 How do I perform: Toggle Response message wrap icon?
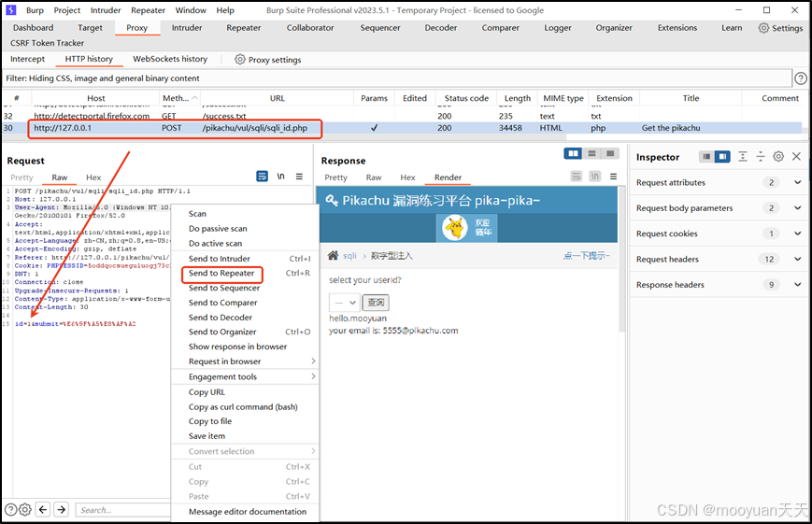(577, 177)
